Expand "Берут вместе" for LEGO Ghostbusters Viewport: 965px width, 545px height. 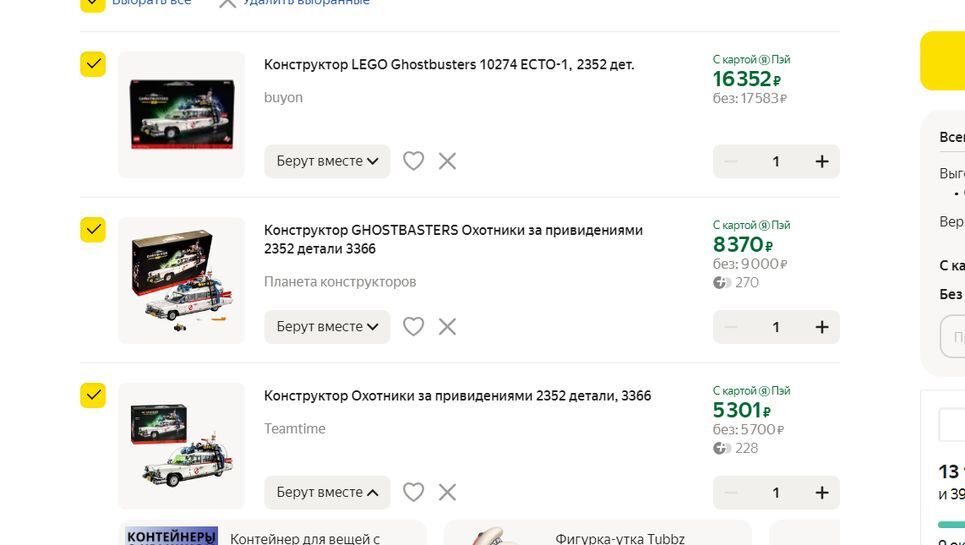[x=327, y=161]
